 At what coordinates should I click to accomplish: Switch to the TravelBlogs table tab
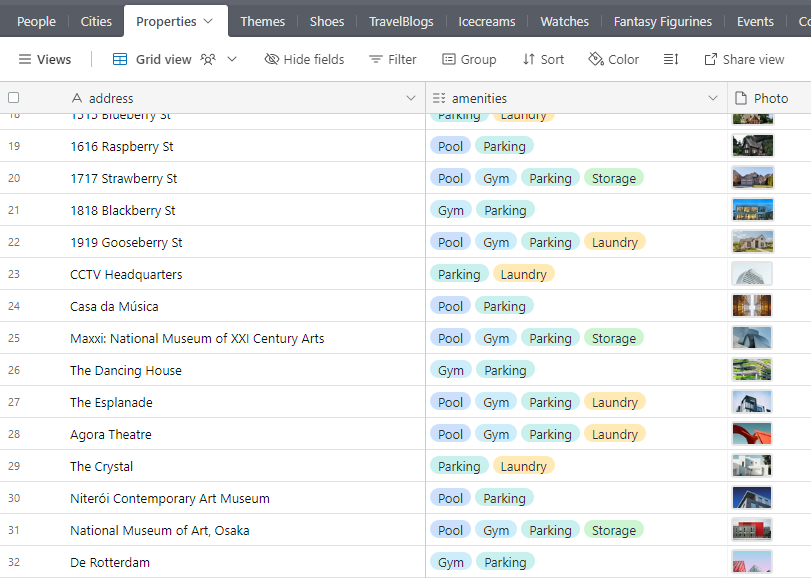401,21
